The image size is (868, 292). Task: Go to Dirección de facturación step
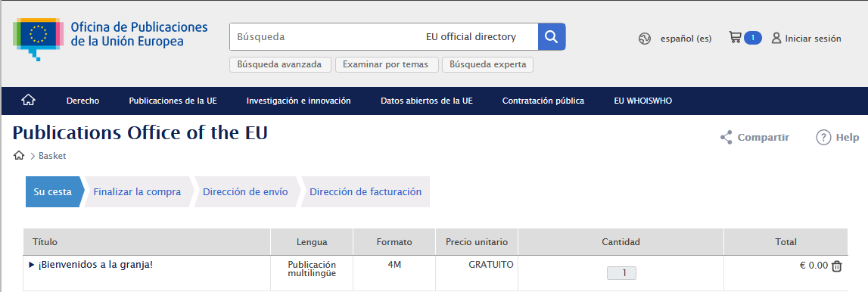point(366,192)
